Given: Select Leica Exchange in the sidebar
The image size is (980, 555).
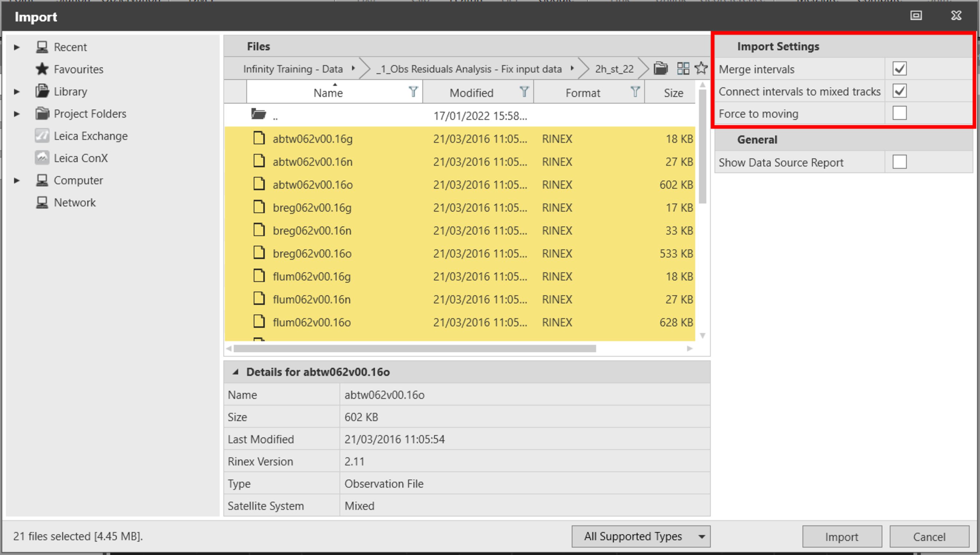Looking at the screenshot, I should 91,136.
